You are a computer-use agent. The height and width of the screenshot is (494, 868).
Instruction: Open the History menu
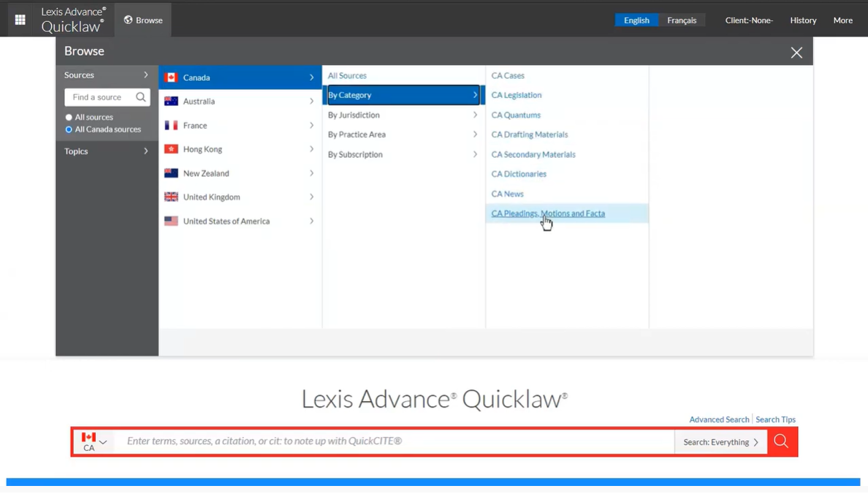point(803,20)
